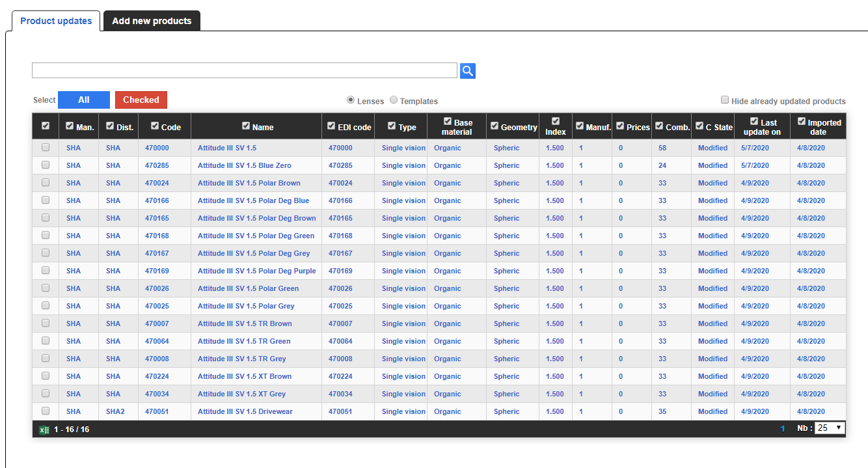Image resolution: width=868 pixels, height=468 pixels.
Task: Click EDI code 470224 cell
Action: (340, 376)
